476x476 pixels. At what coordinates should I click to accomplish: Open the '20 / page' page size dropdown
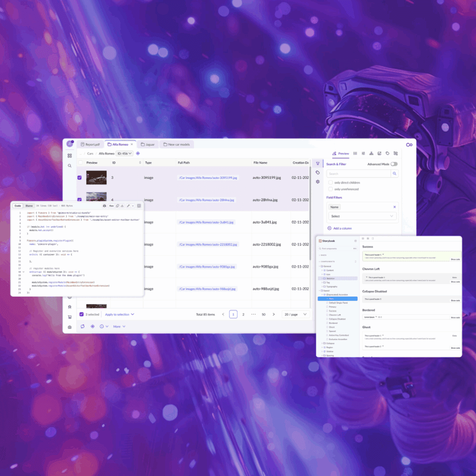(296, 314)
